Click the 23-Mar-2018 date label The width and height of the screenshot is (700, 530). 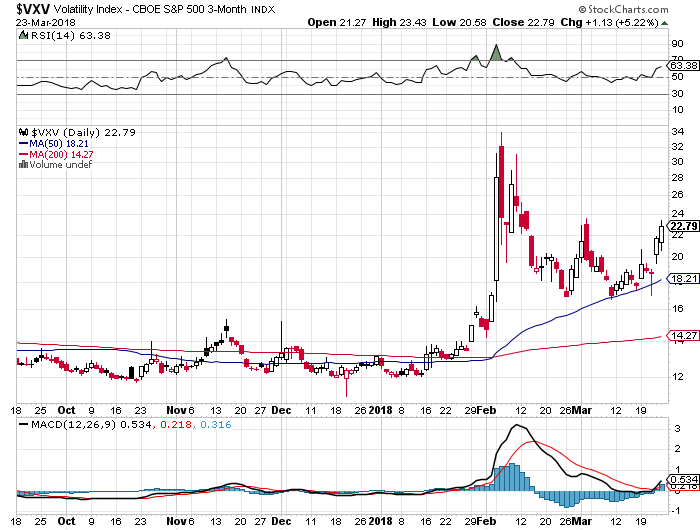pos(46,22)
